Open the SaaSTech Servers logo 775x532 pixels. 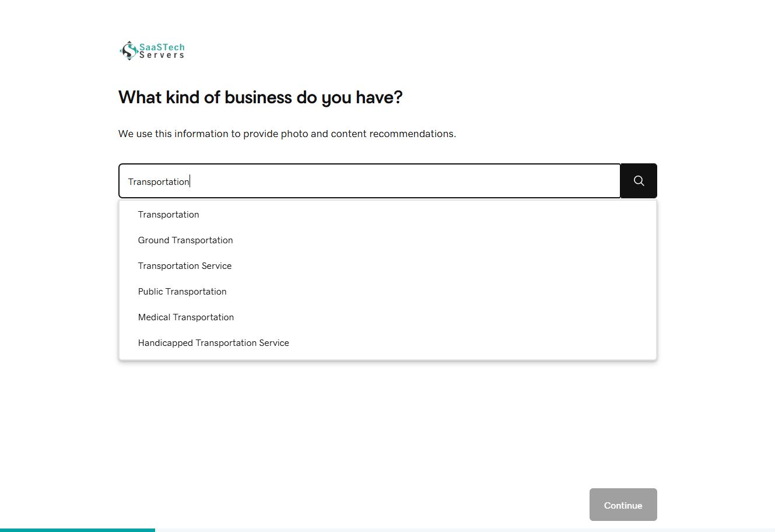(152, 51)
